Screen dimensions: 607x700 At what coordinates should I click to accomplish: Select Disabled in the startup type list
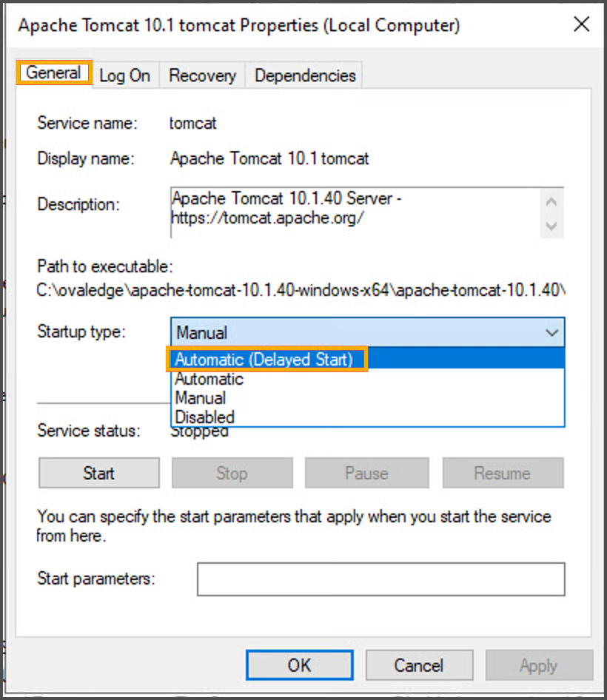point(205,417)
